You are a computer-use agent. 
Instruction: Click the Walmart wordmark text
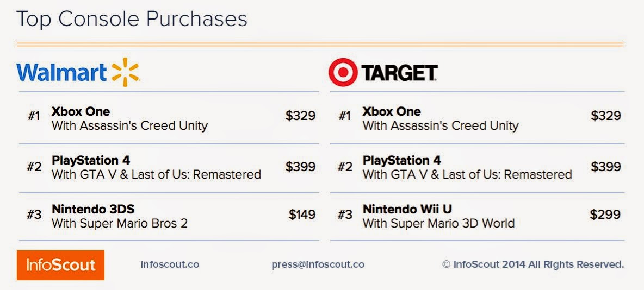pos(61,72)
